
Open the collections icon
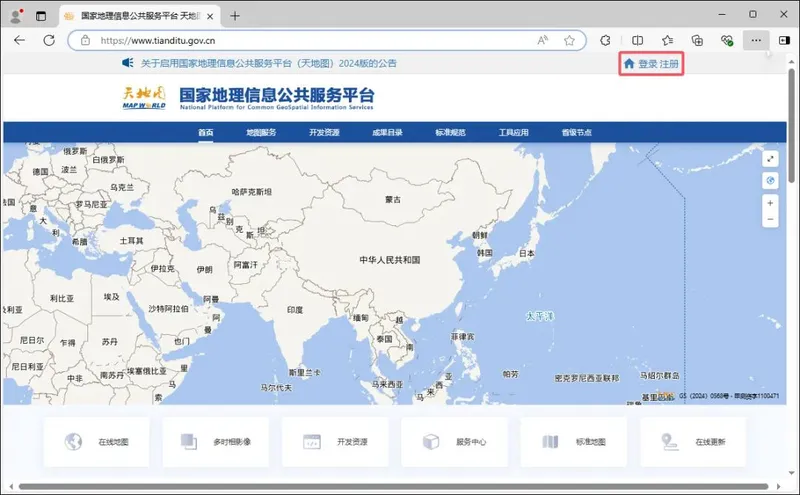[x=697, y=40]
